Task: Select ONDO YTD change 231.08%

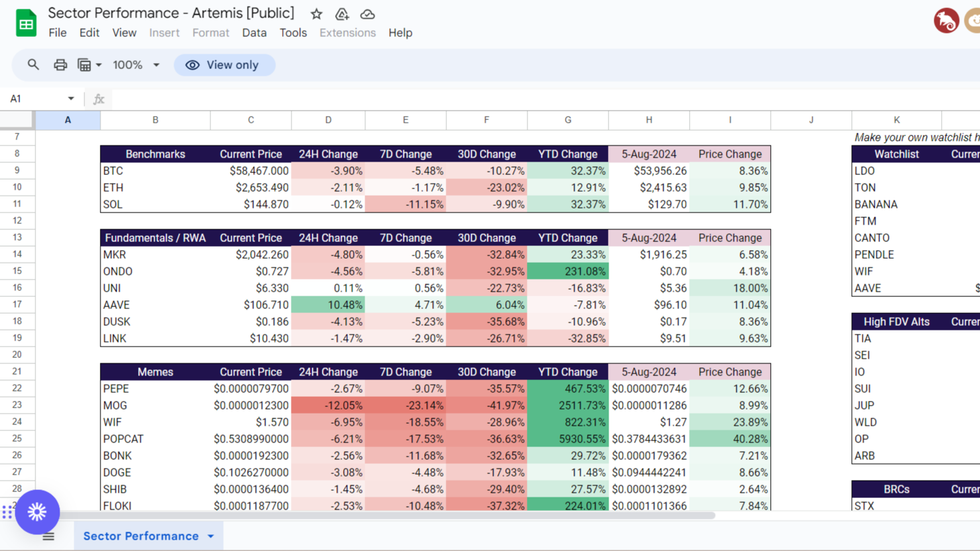Action: coord(568,271)
